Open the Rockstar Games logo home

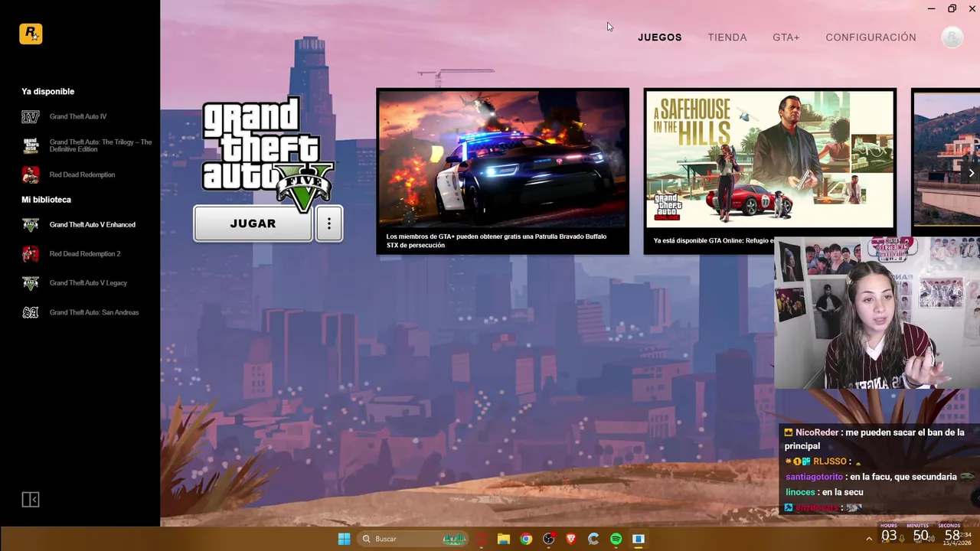pyautogui.click(x=31, y=34)
